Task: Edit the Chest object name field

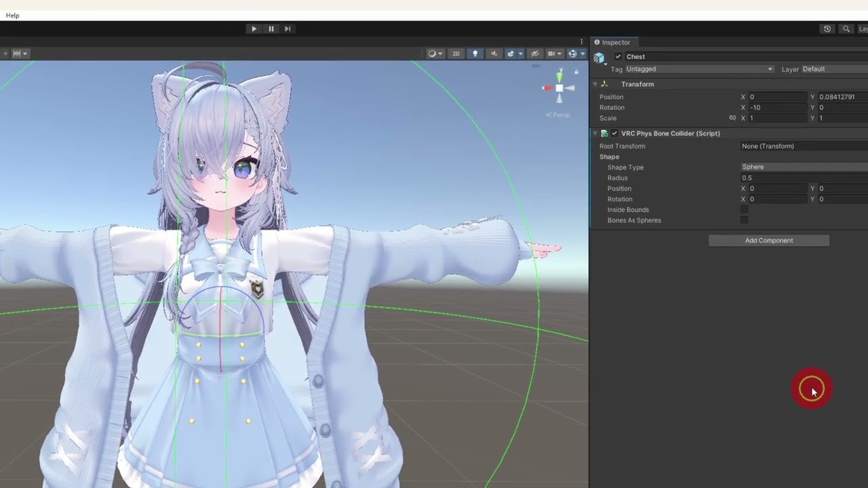Action: click(746, 57)
